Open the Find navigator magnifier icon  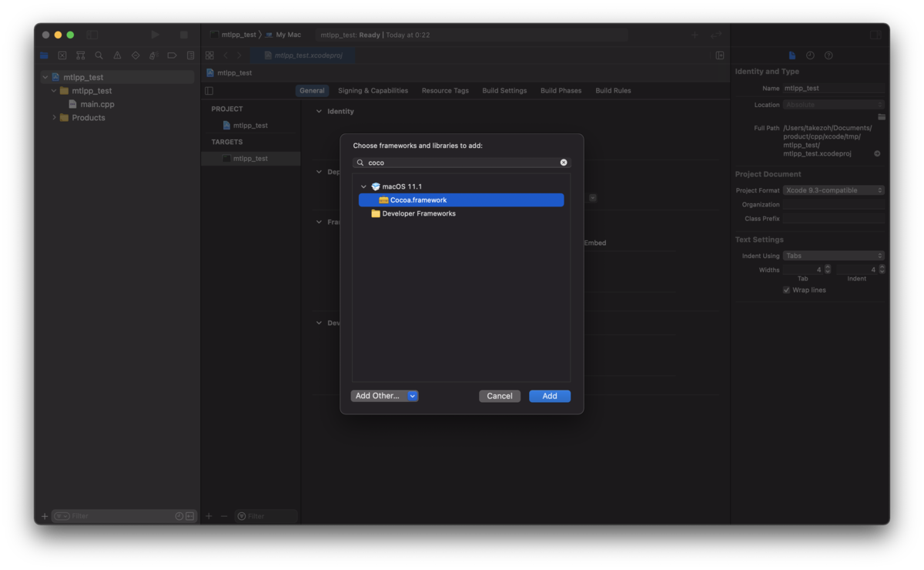pyautogui.click(x=99, y=55)
